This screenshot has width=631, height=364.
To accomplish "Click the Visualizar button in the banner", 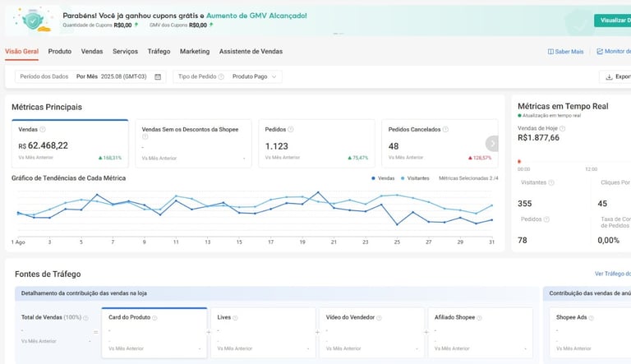I will (613, 21).
